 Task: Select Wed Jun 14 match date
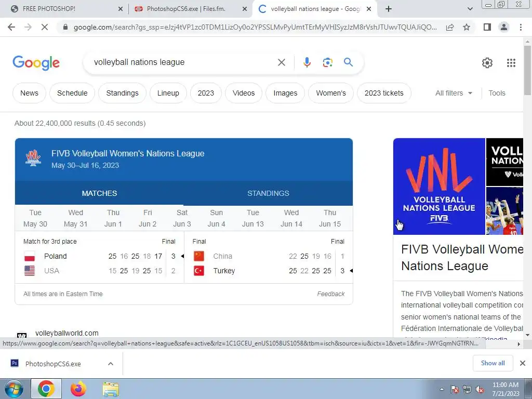click(x=291, y=218)
